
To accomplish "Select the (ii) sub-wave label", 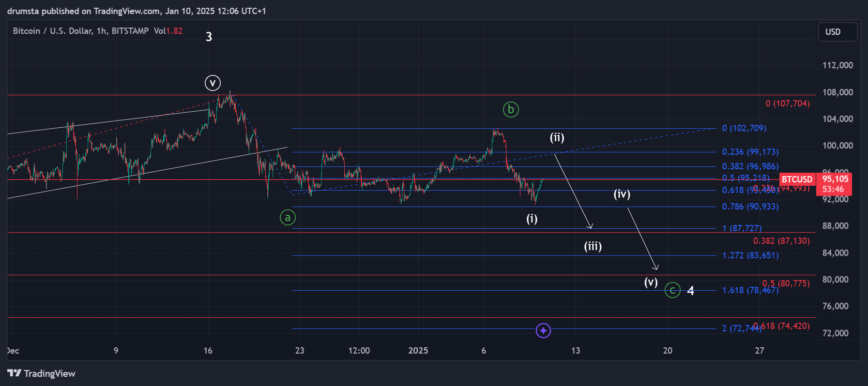I will pyautogui.click(x=557, y=138).
